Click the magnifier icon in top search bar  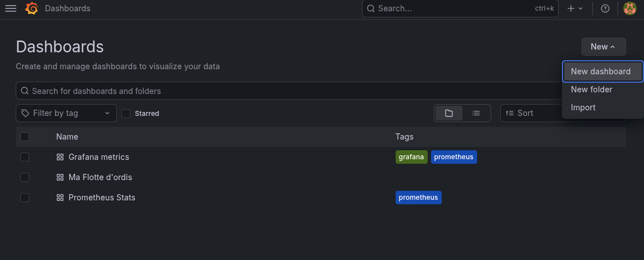coord(371,8)
